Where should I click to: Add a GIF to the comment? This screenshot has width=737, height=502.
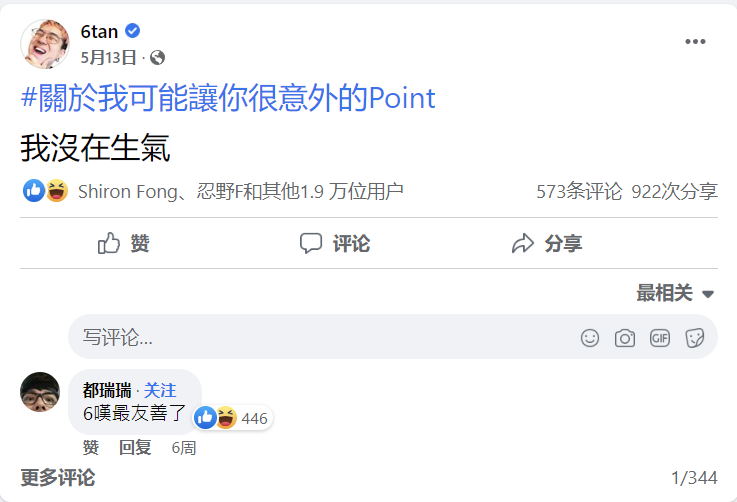tap(660, 338)
